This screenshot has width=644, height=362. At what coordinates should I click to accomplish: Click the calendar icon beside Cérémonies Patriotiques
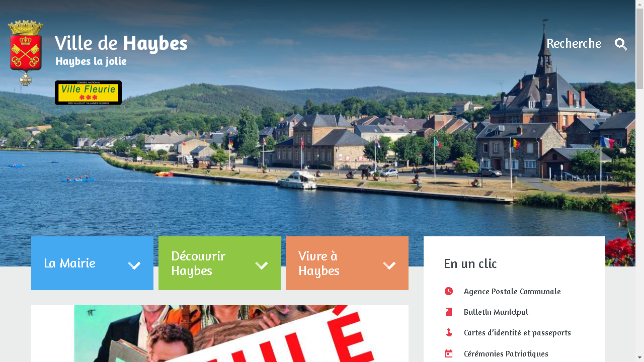(x=449, y=353)
